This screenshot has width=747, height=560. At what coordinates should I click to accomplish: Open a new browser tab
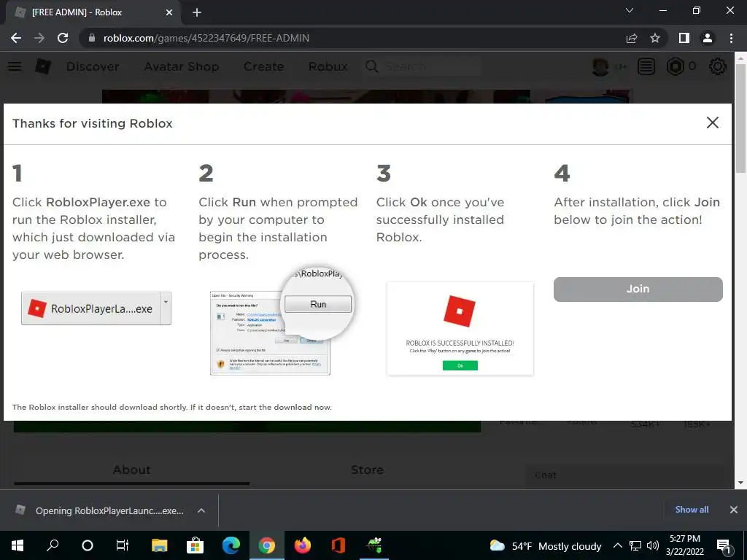197,12
